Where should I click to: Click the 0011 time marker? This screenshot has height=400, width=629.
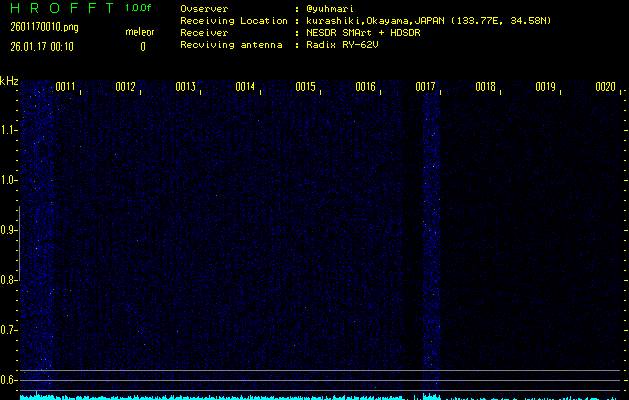click(x=66, y=87)
